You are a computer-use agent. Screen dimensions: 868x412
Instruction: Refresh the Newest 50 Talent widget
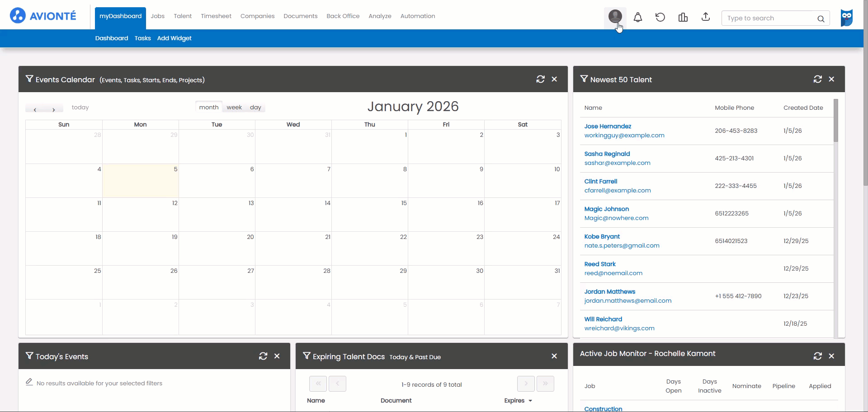point(817,79)
